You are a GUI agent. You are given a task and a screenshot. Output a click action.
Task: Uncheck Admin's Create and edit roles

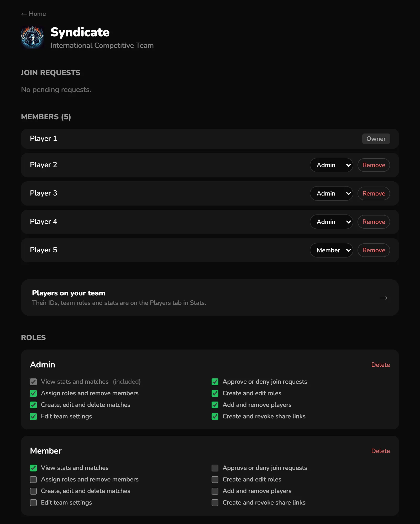click(215, 393)
